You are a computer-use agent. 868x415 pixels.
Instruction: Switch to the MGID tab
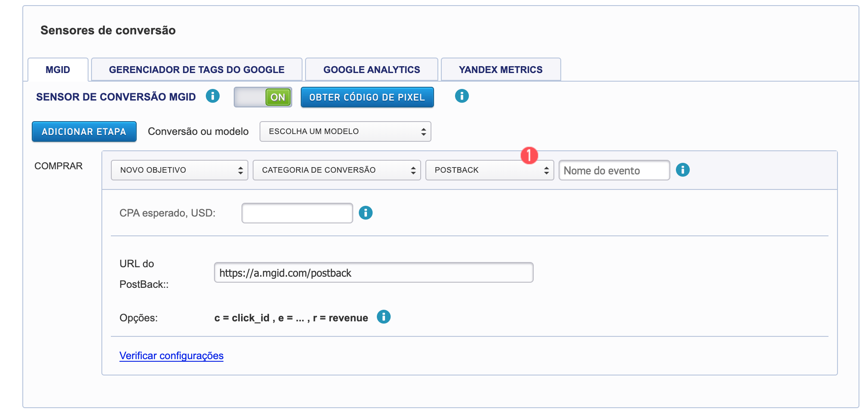pyautogui.click(x=58, y=70)
